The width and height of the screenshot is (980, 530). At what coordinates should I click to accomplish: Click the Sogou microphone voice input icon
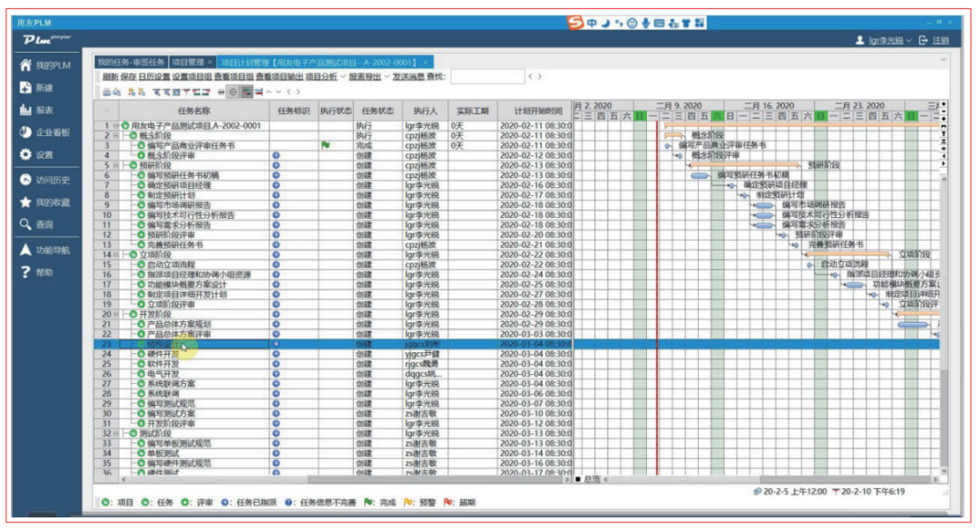(646, 23)
